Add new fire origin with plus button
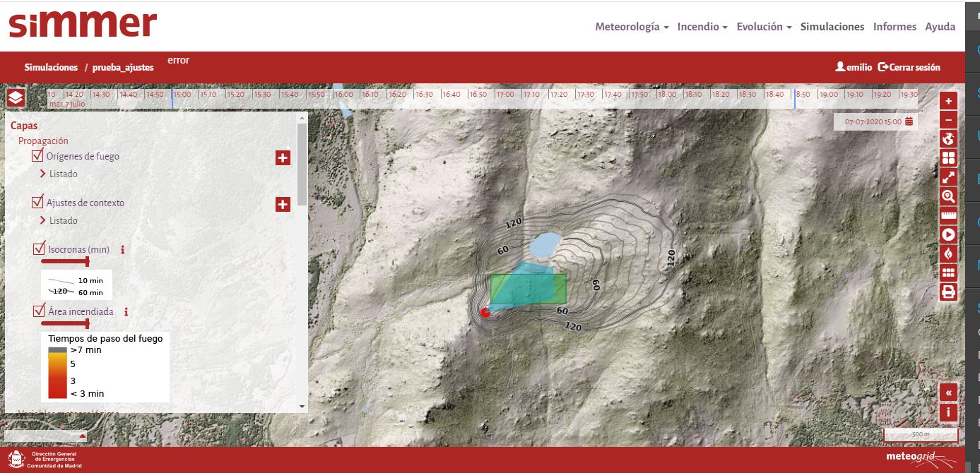Viewport: 980px width, 473px height. (283, 158)
